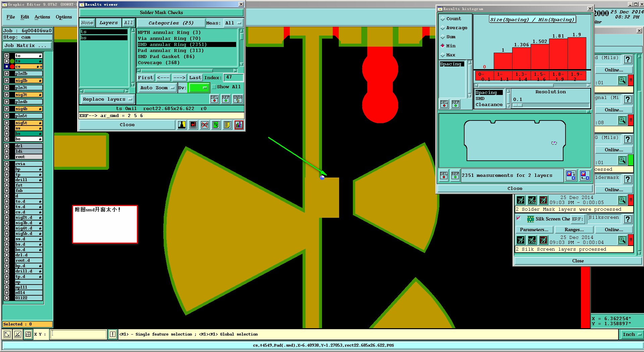
Task: Click the second measure tool icon in bottom bar
Action: pos(17,334)
